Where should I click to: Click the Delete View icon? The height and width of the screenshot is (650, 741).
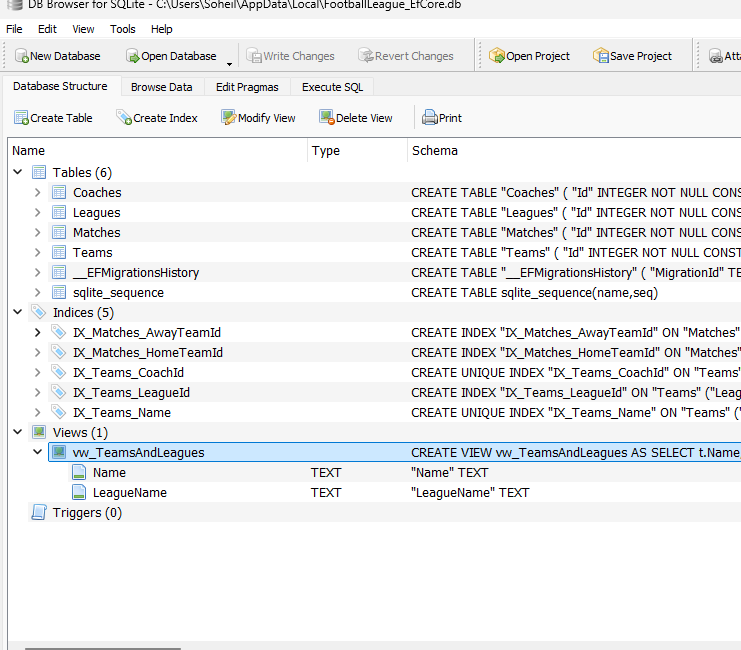point(327,118)
